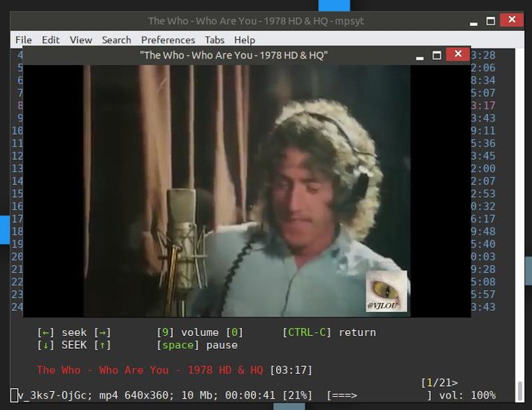This screenshot has height=410, width=532.
Task: Click the mpsyt terminal title bar text
Action: point(256,21)
